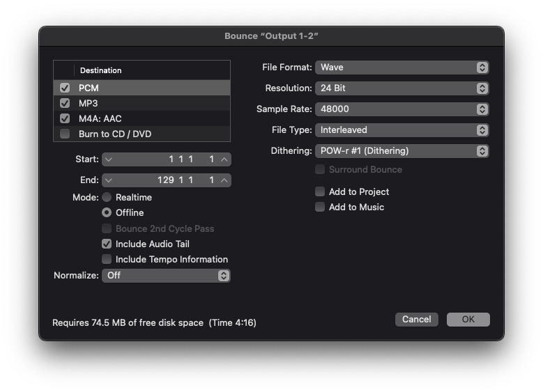Select Realtime bounce mode
Viewport: 543px width, 392px height.
107,198
